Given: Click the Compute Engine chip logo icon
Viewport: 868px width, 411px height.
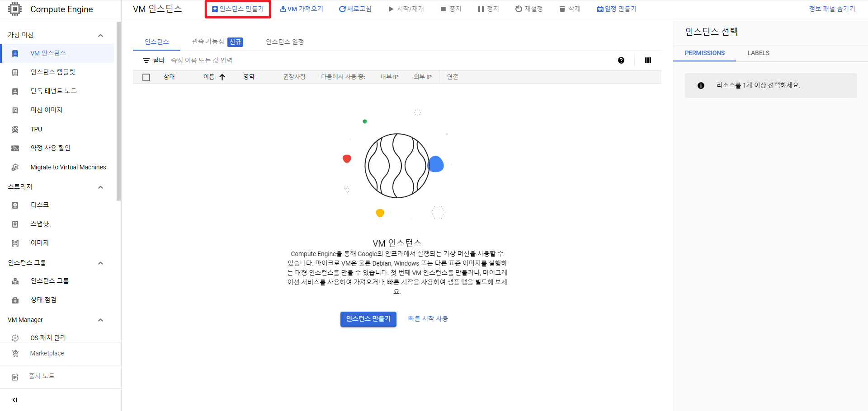Looking at the screenshot, I should (15, 9).
